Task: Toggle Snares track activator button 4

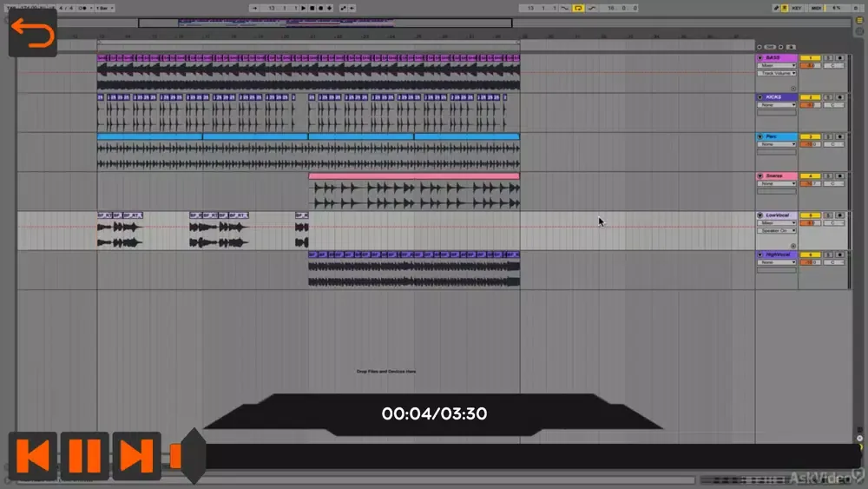Action: (x=811, y=175)
